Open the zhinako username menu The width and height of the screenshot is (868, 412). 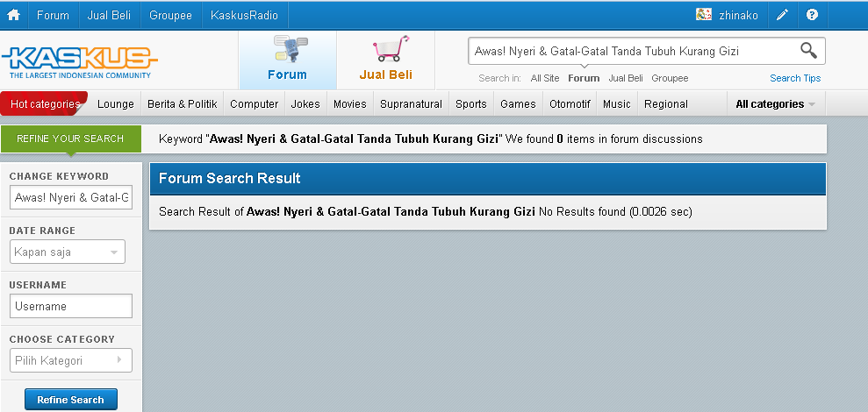(x=738, y=16)
